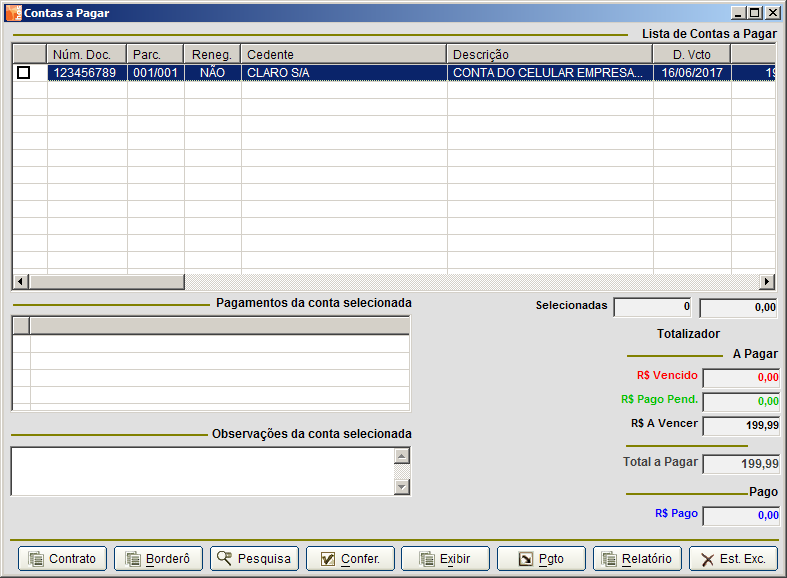Check the box for document 123456789
This screenshot has height=578, width=787.
click(x=24, y=73)
